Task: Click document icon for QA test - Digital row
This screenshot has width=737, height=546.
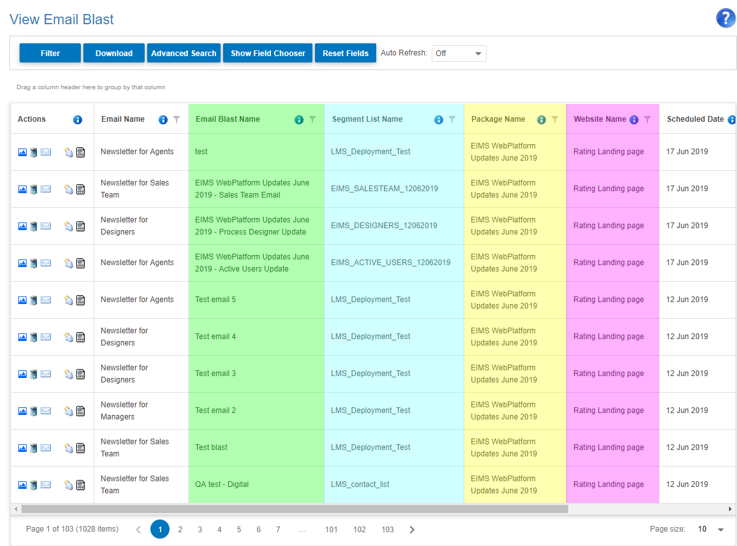Action: click(80, 485)
